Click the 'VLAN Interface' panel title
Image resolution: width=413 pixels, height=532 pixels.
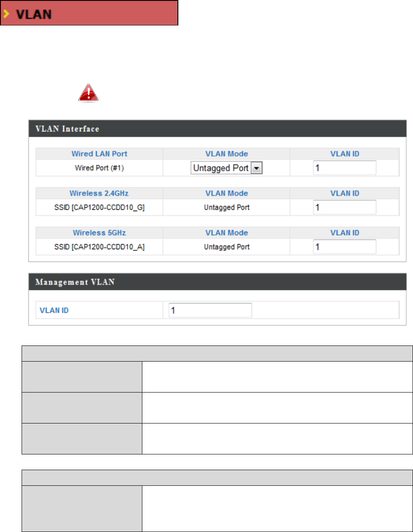tap(67, 128)
